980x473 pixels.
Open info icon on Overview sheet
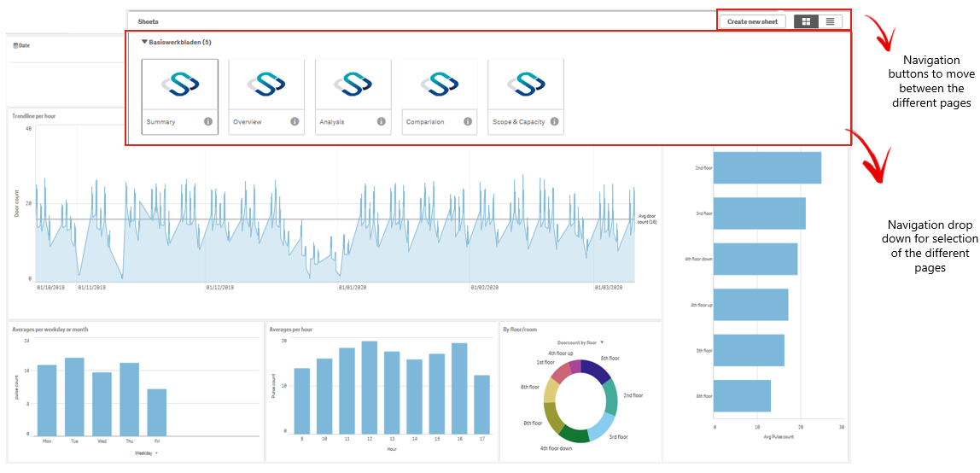pyautogui.click(x=295, y=122)
